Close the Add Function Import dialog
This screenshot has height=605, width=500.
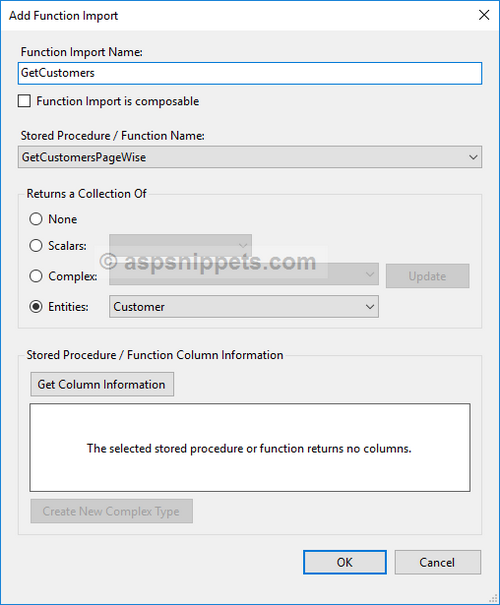click(484, 15)
